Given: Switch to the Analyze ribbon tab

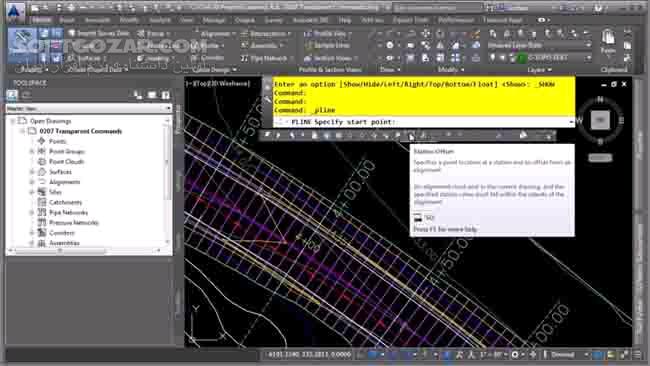Looking at the screenshot, I should (160, 20).
